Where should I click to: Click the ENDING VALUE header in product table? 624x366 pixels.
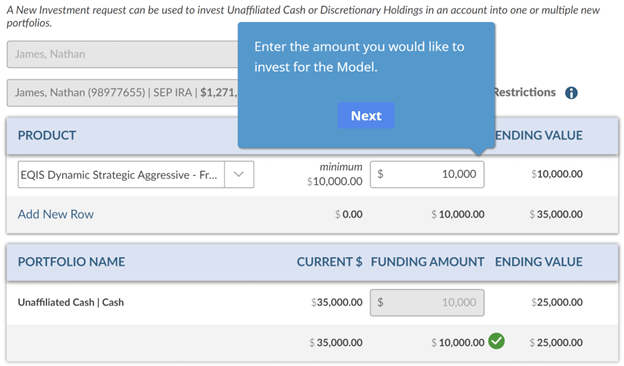(x=539, y=135)
